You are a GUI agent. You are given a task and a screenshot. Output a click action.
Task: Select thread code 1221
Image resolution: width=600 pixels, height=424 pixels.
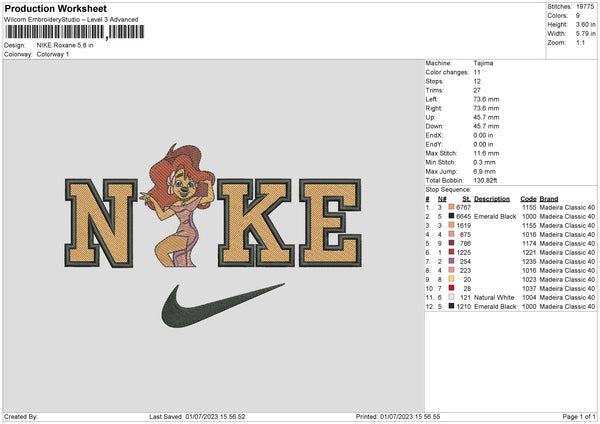[529, 252]
